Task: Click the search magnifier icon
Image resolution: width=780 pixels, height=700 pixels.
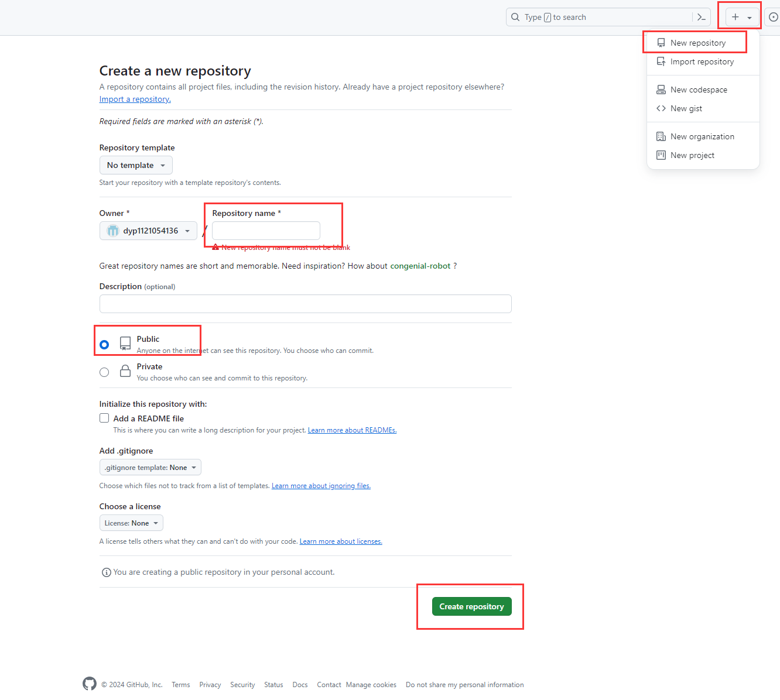Action: point(515,17)
